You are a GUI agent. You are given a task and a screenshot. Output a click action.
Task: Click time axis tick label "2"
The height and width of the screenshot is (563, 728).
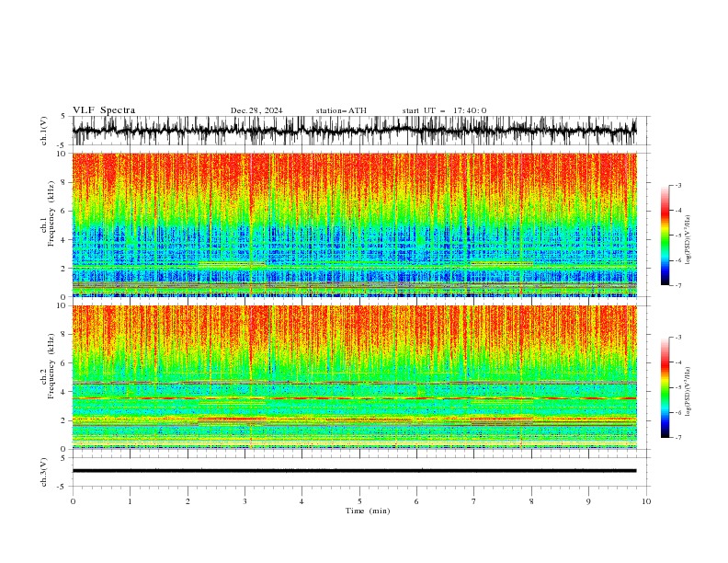[x=188, y=501]
